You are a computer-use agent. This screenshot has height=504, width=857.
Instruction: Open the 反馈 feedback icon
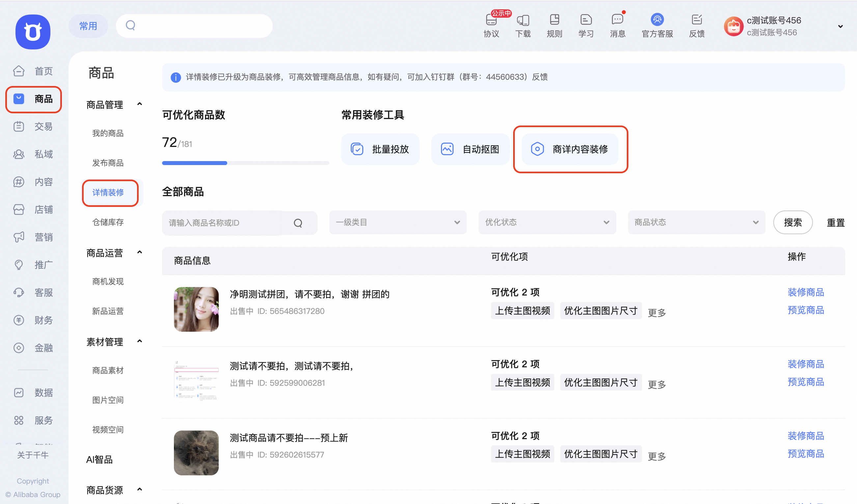697,19
